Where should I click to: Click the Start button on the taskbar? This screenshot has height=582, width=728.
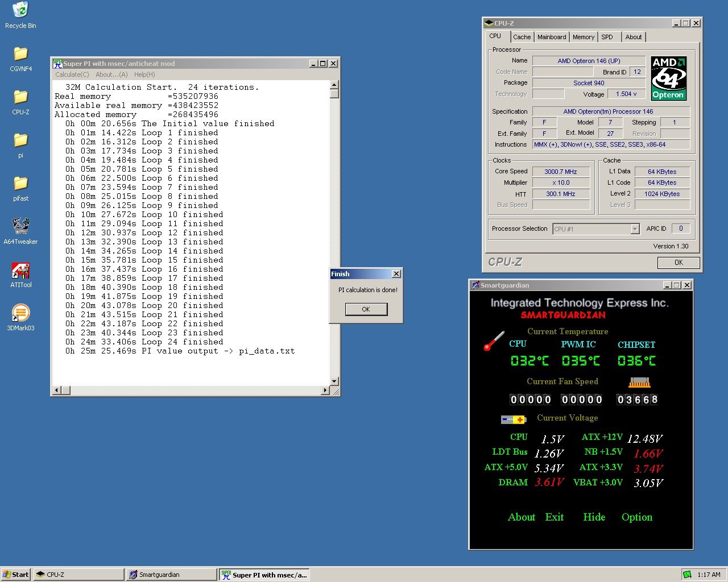click(x=16, y=575)
